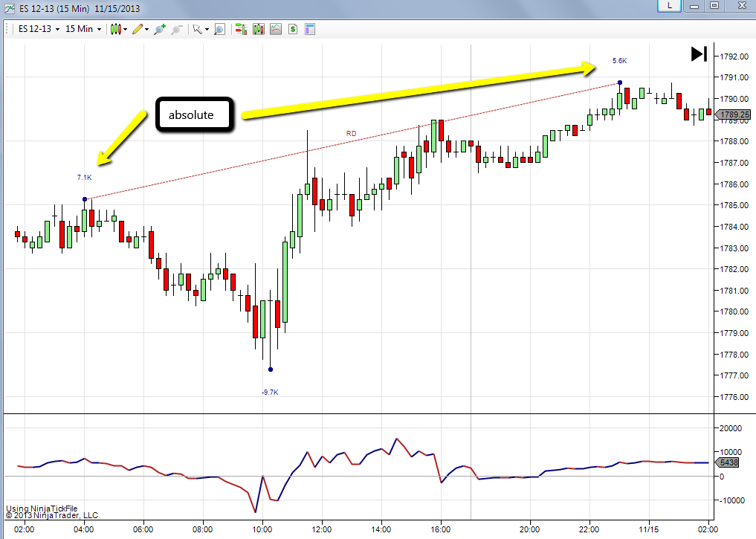
Task: Click the 1789.25 current price marker
Action: [733, 114]
